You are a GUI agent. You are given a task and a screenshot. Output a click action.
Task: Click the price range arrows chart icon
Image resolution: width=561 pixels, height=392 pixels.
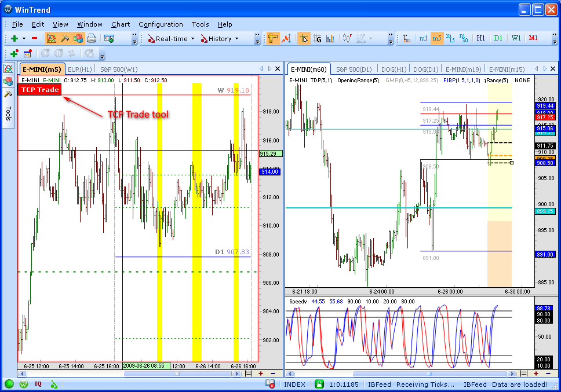pyautogui.click(x=286, y=39)
